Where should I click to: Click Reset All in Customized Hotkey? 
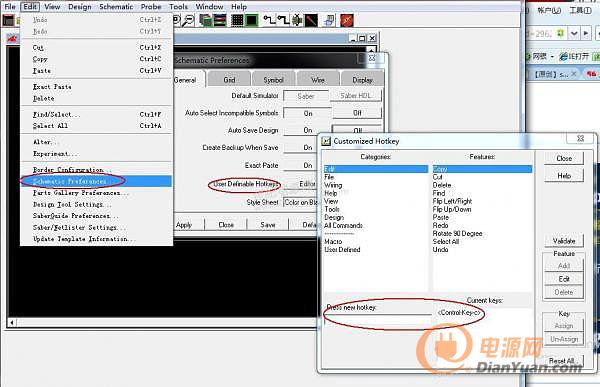tap(561, 361)
